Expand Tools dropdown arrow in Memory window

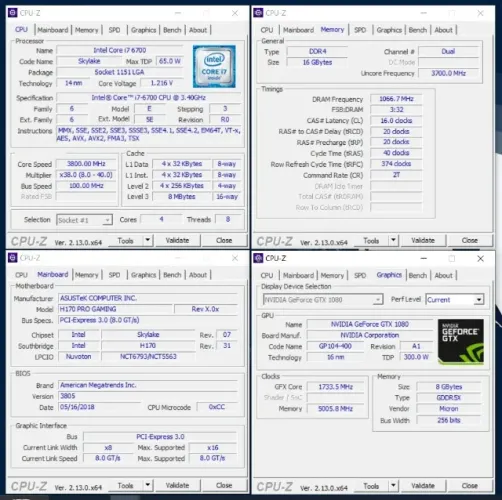click(393, 240)
